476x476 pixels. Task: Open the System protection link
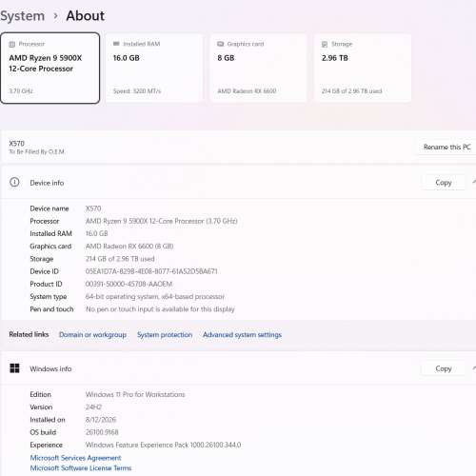click(x=165, y=335)
